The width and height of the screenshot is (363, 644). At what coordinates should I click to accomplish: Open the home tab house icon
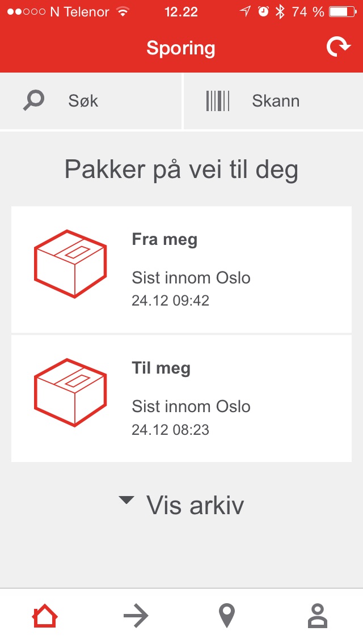point(45,616)
